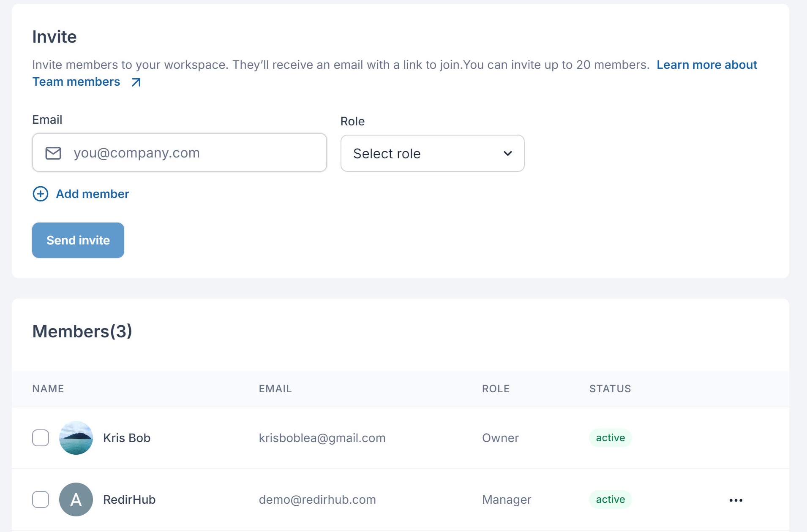The image size is (807, 532).
Task: Click the EMAIL column header
Action: [275, 388]
